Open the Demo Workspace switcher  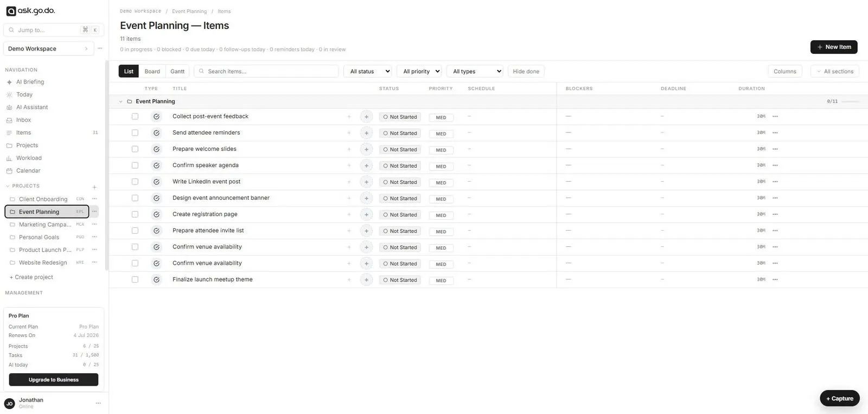(x=48, y=48)
